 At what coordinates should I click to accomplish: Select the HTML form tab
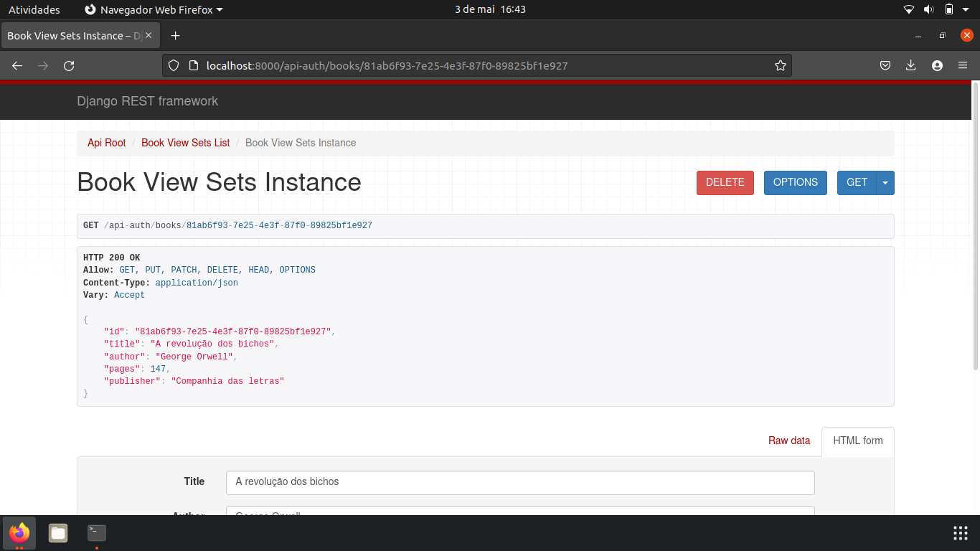(x=857, y=441)
